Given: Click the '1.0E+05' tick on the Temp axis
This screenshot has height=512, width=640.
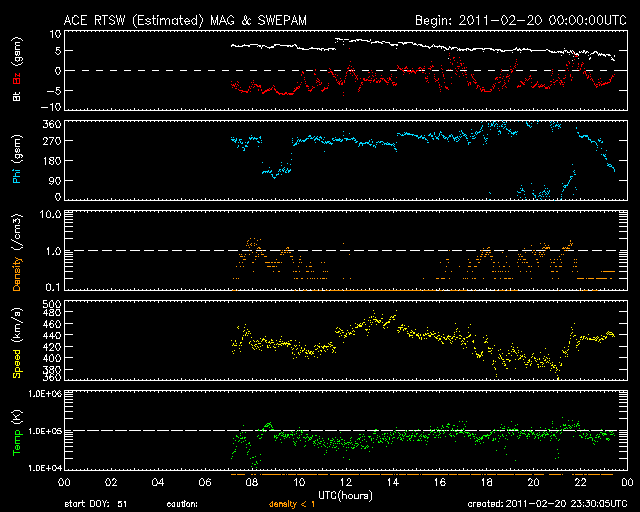Looking at the screenshot, I should [x=45, y=431].
